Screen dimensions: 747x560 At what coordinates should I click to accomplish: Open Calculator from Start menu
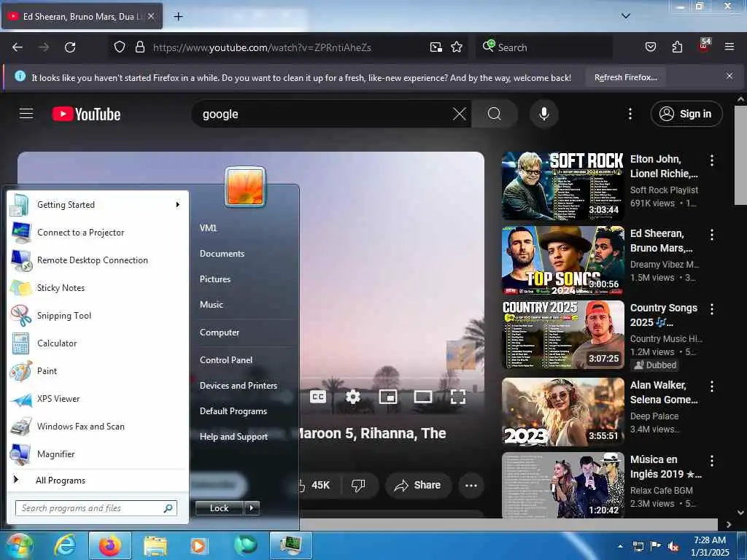point(98,343)
